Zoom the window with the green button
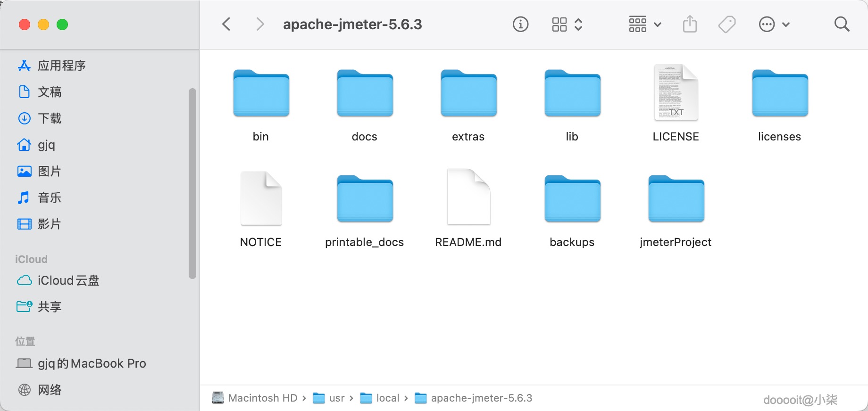 tap(62, 25)
